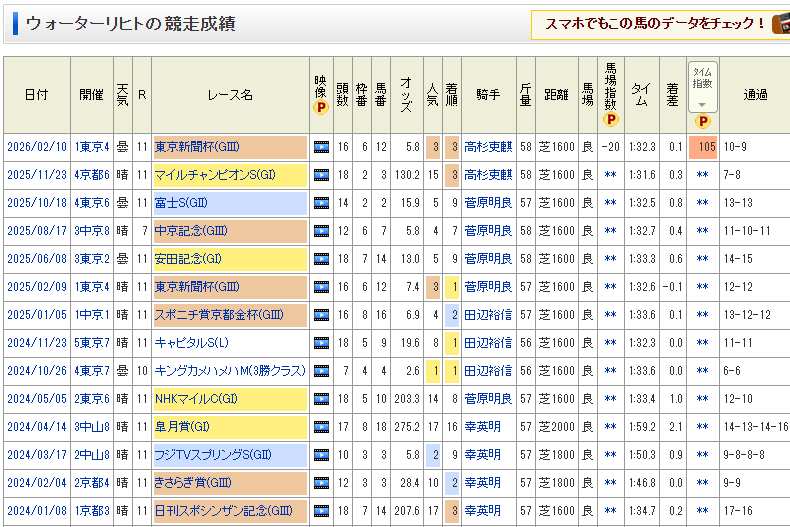Click venue link 4東京7 for キングカメハメハM
The height and width of the screenshot is (527, 790).
tap(92, 371)
